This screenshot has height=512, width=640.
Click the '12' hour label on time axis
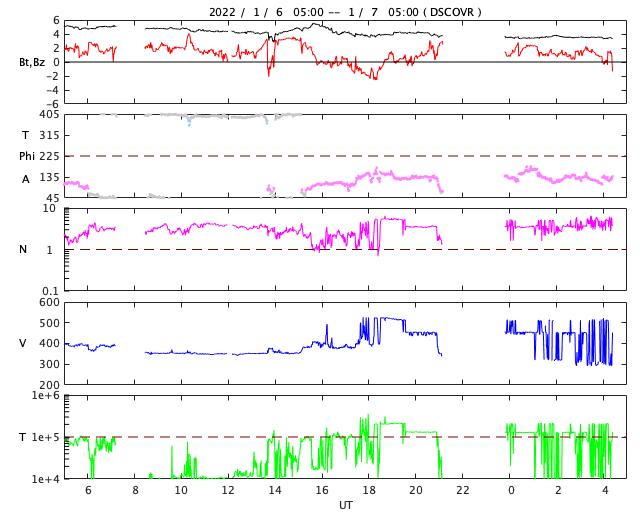(x=228, y=490)
